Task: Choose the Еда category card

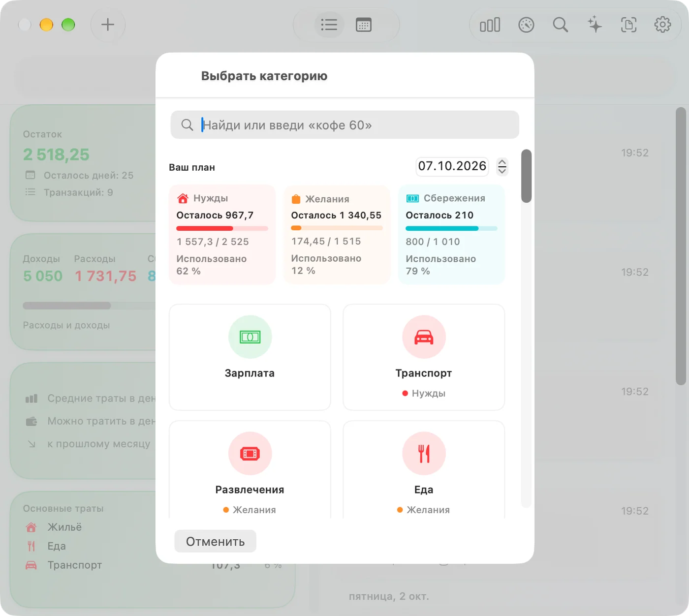Action: click(x=424, y=470)
